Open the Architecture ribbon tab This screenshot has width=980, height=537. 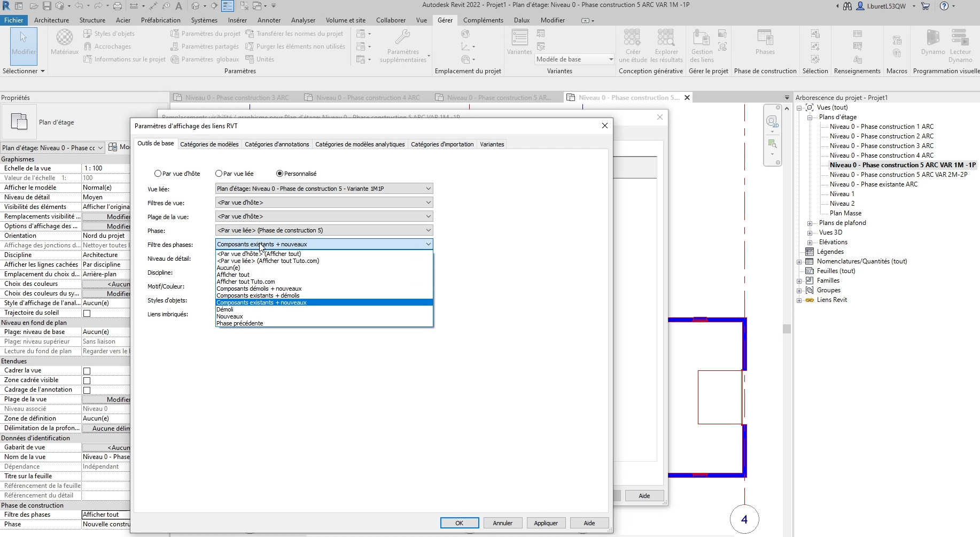tap(51, 20)
